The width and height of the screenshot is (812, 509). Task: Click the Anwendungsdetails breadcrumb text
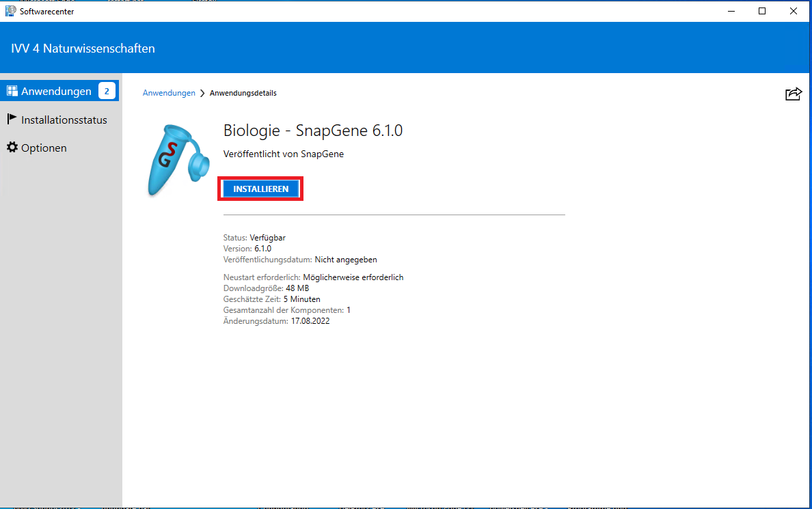tap(243, 93)
